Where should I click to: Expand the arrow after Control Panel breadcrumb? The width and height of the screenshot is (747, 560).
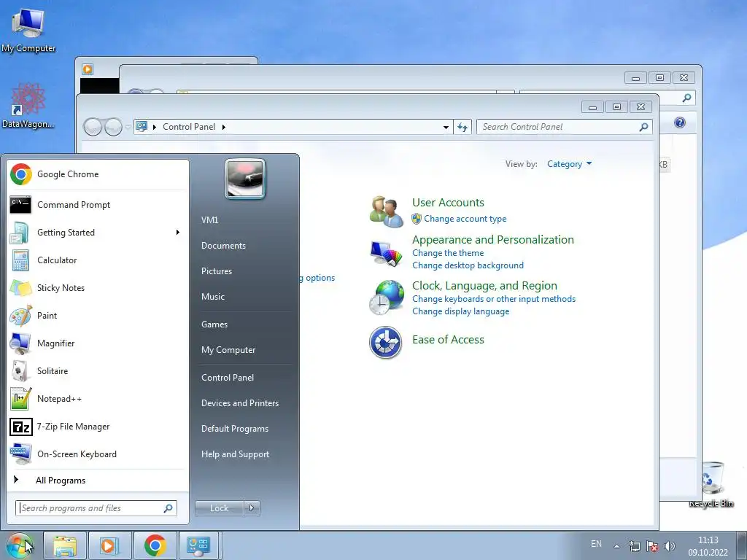(x=223, y=127)
